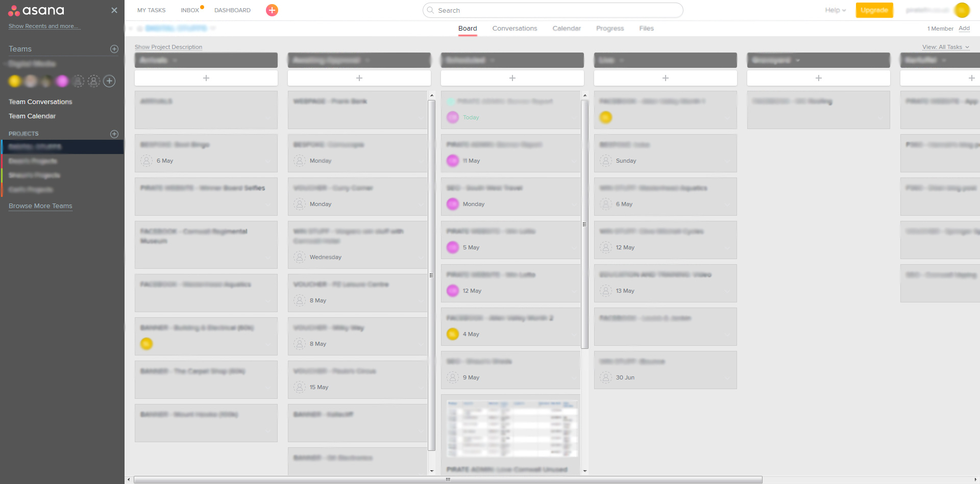The width and height of the screenshot is (980, 484).
Task: Click the pink tag dot on the 11 May card
Action: coord(453,161)
